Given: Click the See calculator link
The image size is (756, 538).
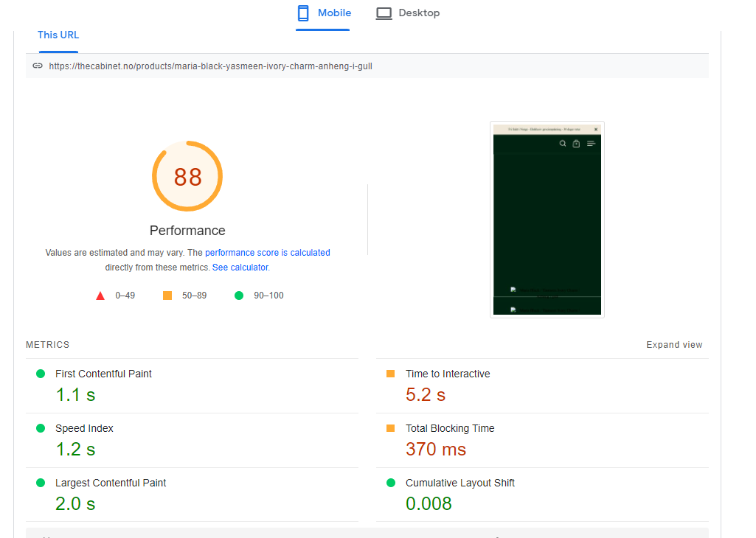Looking at the screenshot, I should (240, 267).
